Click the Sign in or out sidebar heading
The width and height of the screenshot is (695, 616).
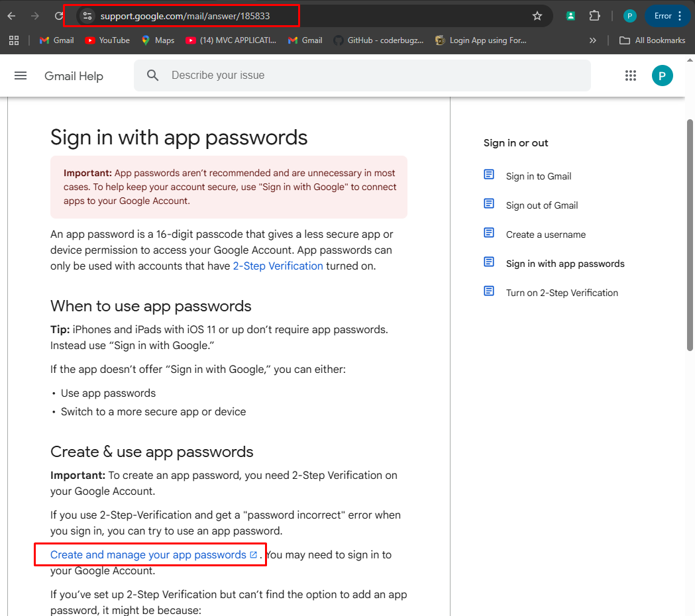point(515,143)
